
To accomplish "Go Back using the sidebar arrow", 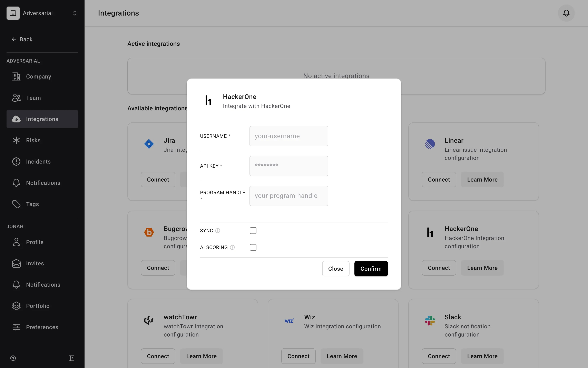I will pos(22,39).
